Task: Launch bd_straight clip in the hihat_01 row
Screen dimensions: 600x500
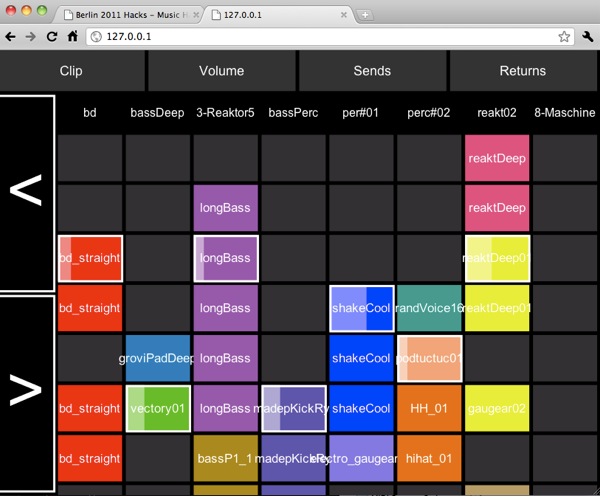Action: 90,458
